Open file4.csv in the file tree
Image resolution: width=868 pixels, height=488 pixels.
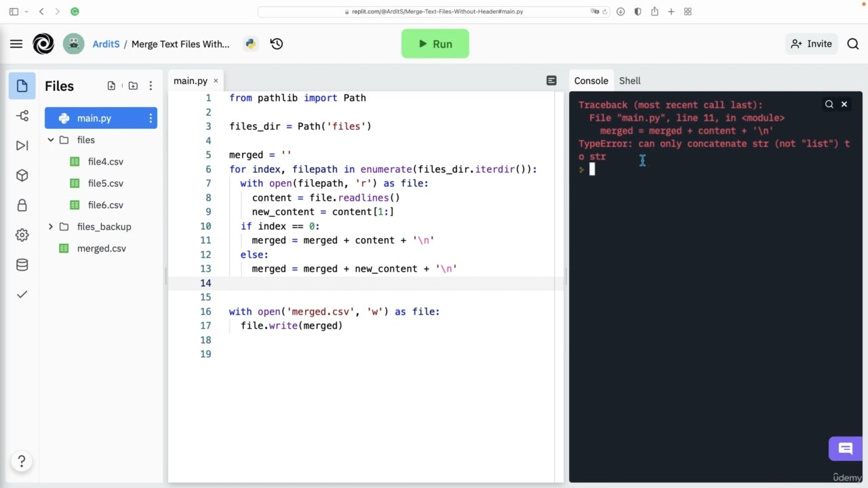click(x=105, y=161)
